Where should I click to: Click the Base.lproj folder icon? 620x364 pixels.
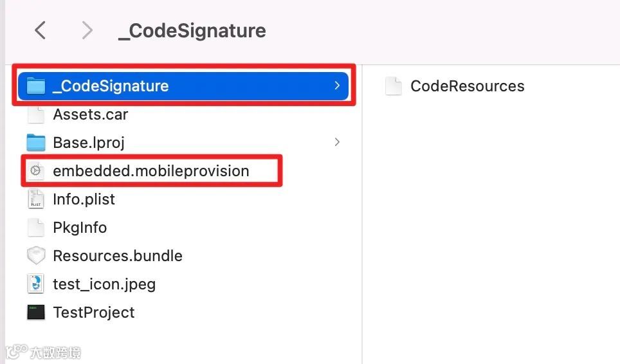tap(36, 143)
